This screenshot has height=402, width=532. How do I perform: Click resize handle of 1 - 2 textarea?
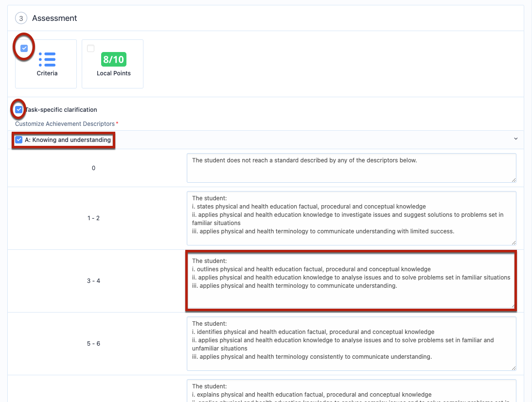coord(513,242)
